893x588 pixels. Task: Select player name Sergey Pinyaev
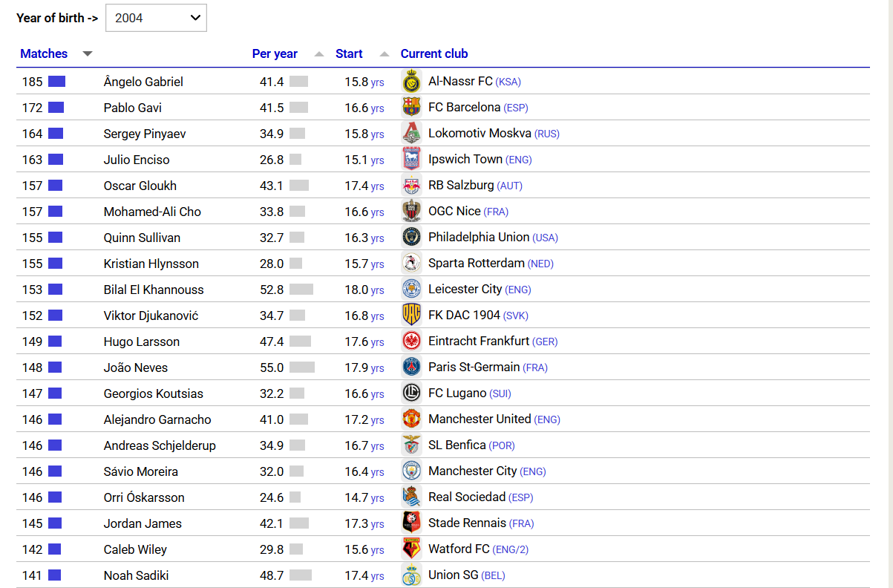point(145,134)
